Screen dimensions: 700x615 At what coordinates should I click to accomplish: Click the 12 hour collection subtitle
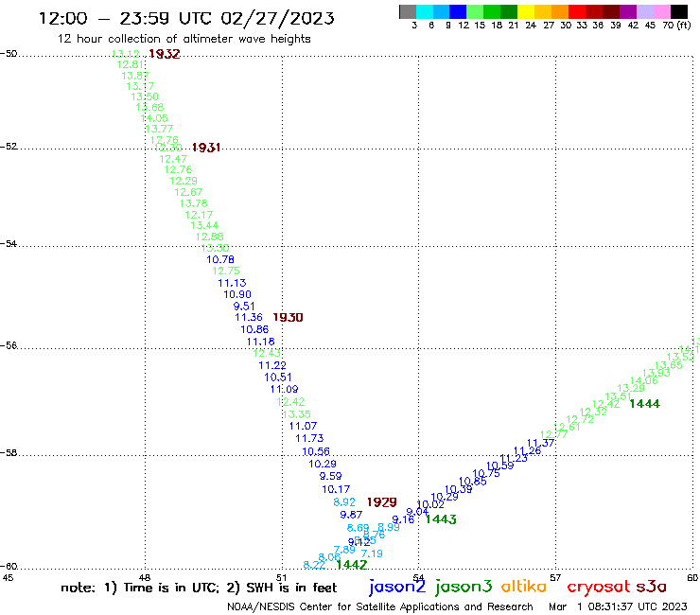[x=184, y=40]
